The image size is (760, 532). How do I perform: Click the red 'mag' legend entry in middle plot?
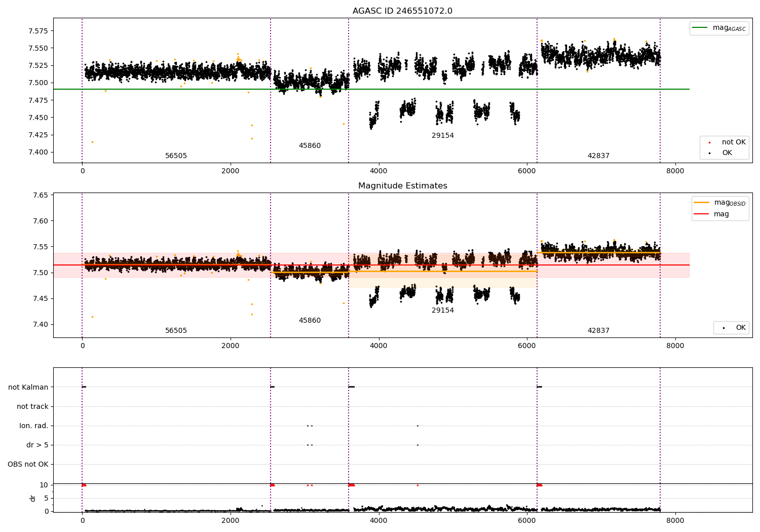click(x=711, y=214)
